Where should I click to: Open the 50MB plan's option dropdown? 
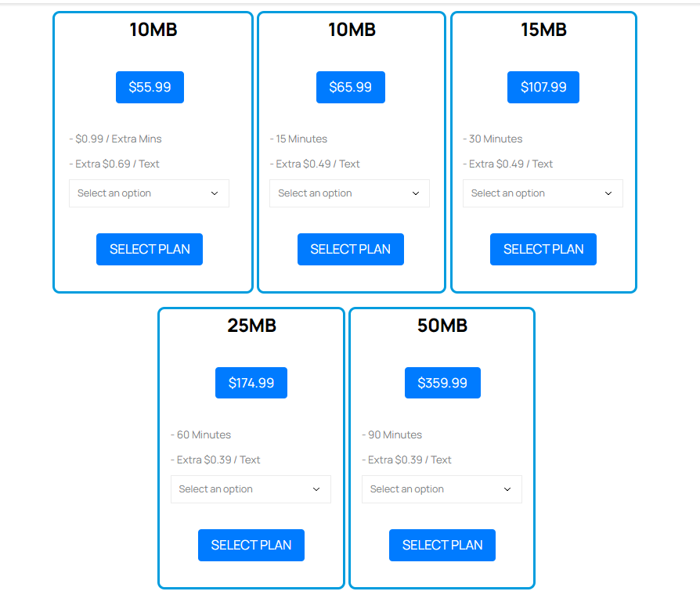click(x=442, y=489)
